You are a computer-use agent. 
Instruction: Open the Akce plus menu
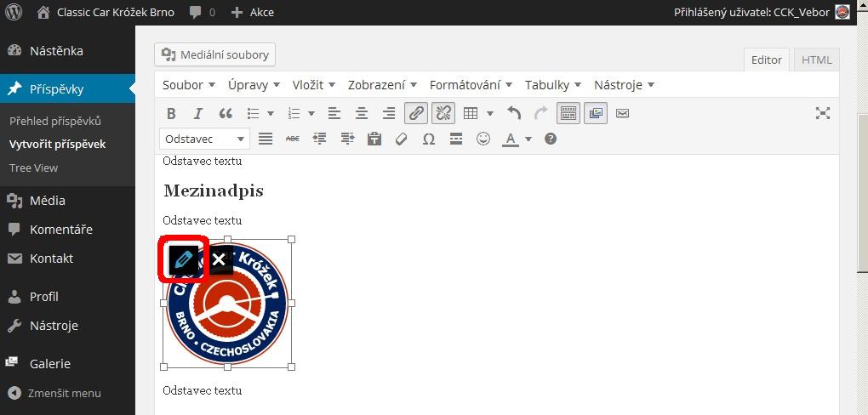pyautogui.click(x=253, y=12)
